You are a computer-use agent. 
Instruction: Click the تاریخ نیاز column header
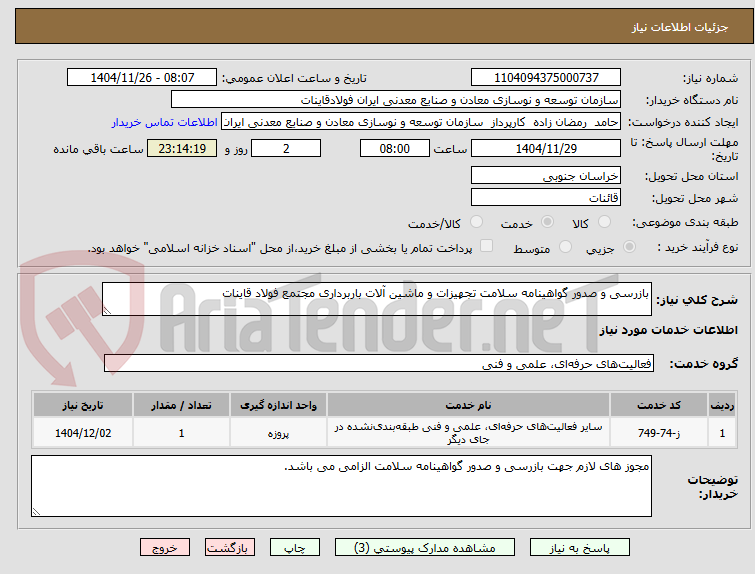(x=83, y=405)
